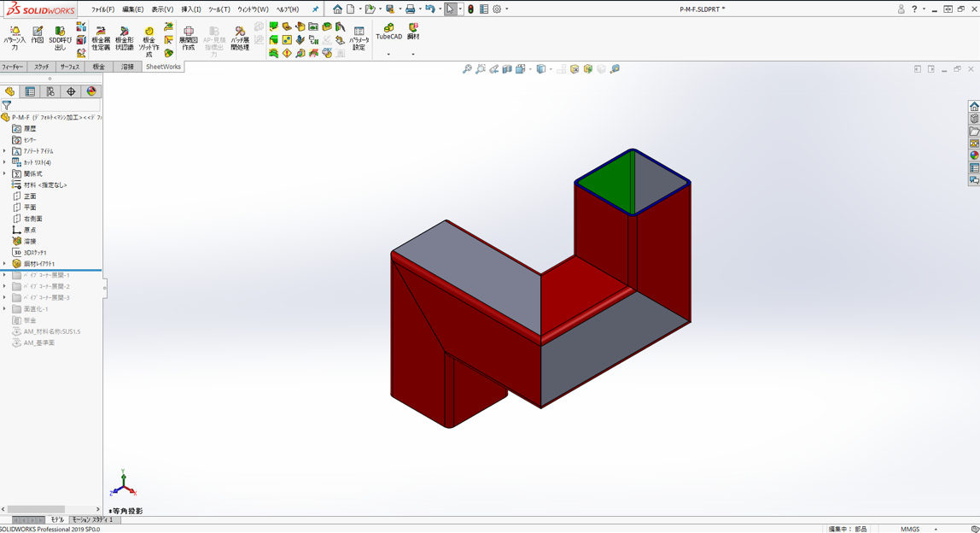980x533 pixels.
Task: Open the DisplayManager tab in left panel
Action: point(91,91)
